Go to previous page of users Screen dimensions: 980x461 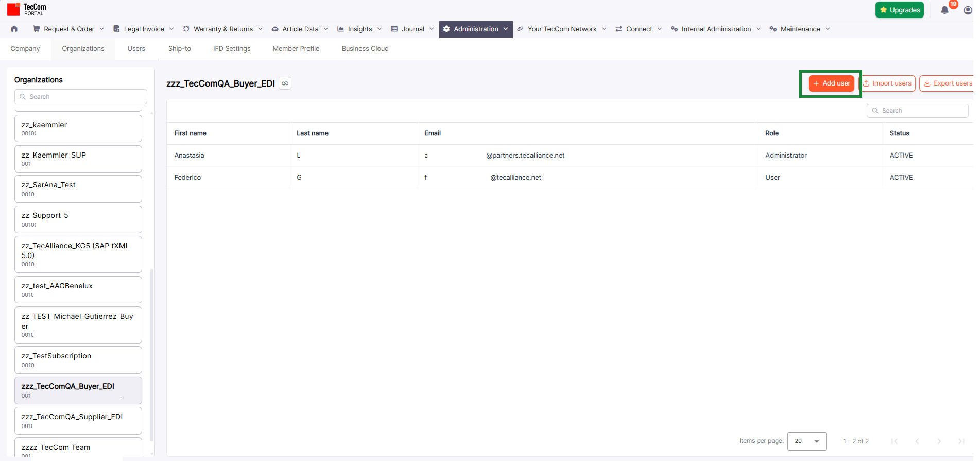917,441
